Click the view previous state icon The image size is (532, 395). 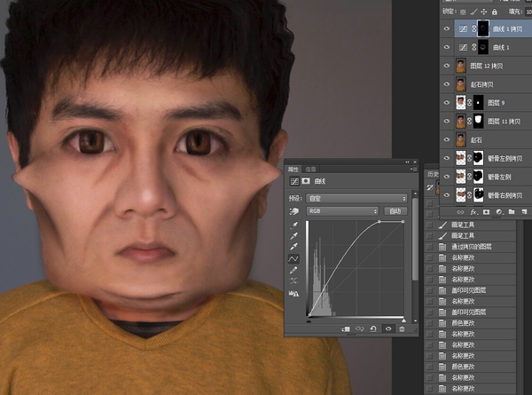click(x=359, y=328)
